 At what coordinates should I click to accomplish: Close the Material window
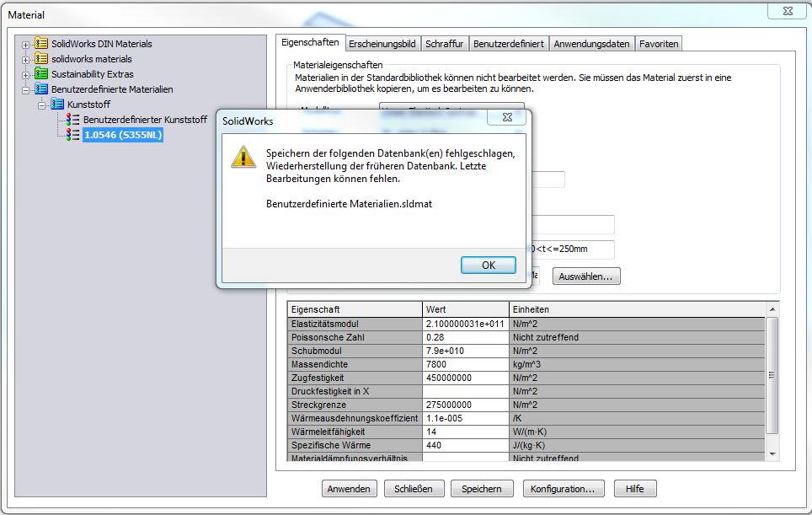tap(787, 11)
